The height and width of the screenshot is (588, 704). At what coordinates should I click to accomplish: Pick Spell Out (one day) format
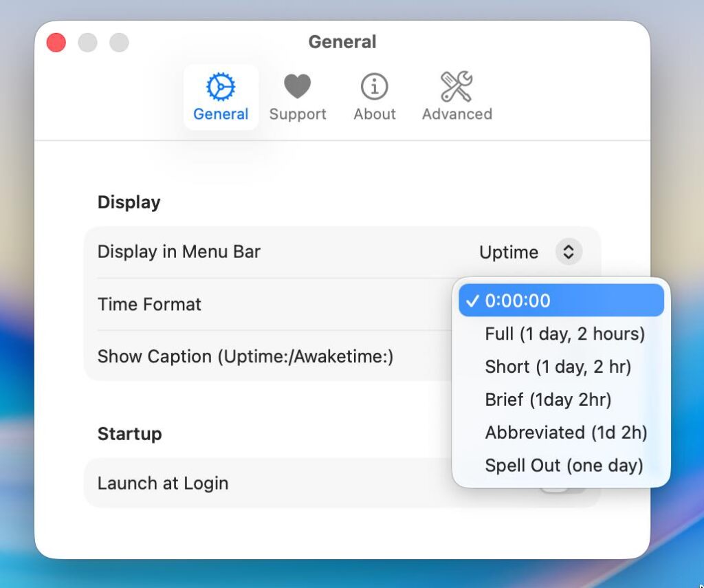[x=564, y=466]
